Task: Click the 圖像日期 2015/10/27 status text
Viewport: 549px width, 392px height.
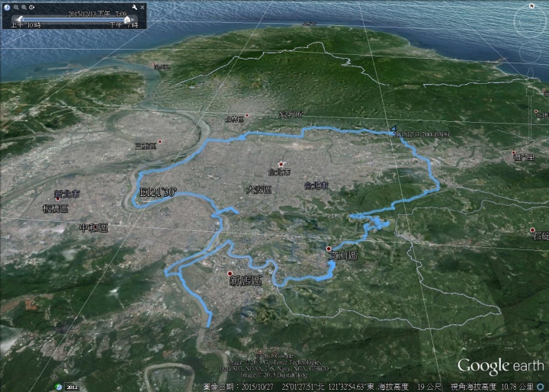Action: point(238,387)
